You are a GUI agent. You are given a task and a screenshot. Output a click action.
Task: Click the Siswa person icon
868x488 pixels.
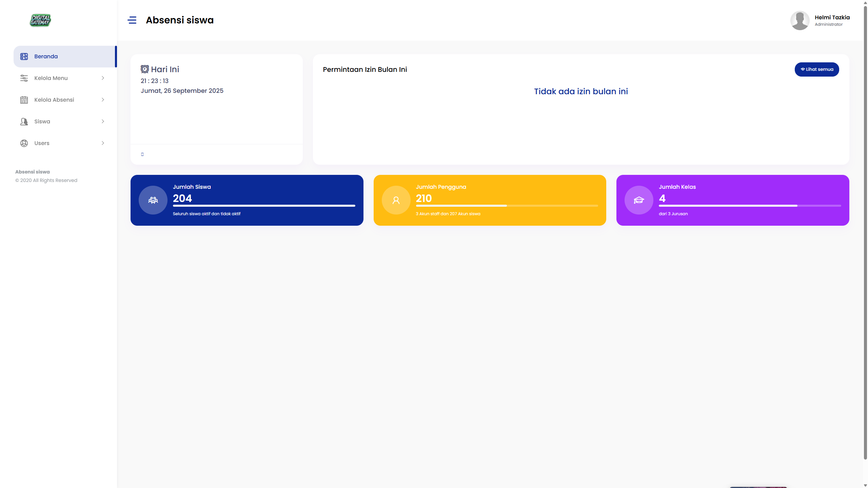[24, 122]
